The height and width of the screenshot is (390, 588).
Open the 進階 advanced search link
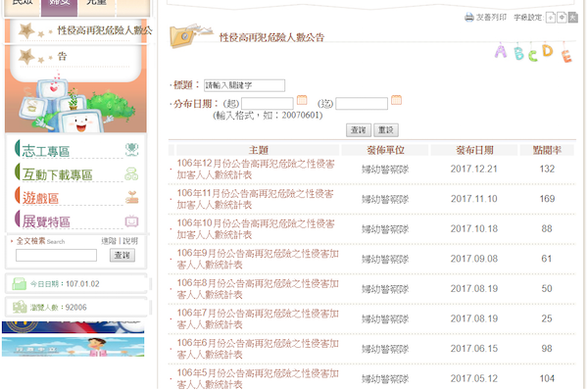pyautogui.click(x=109, y=241)
